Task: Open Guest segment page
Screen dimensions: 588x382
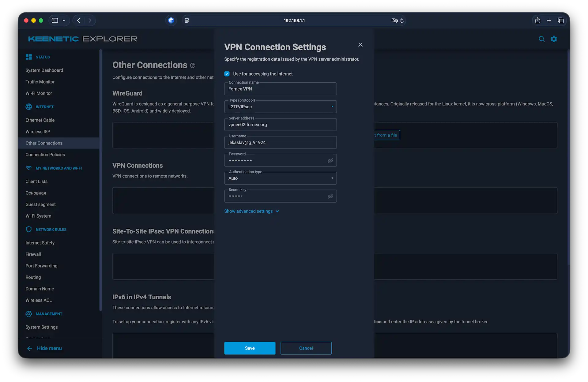Action: [40, 204]
